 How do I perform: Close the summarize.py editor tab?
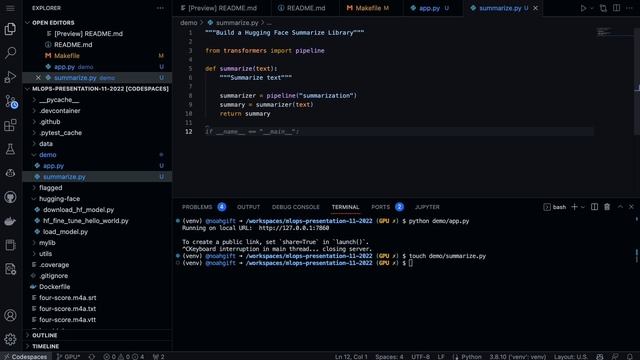click(536, 8)
